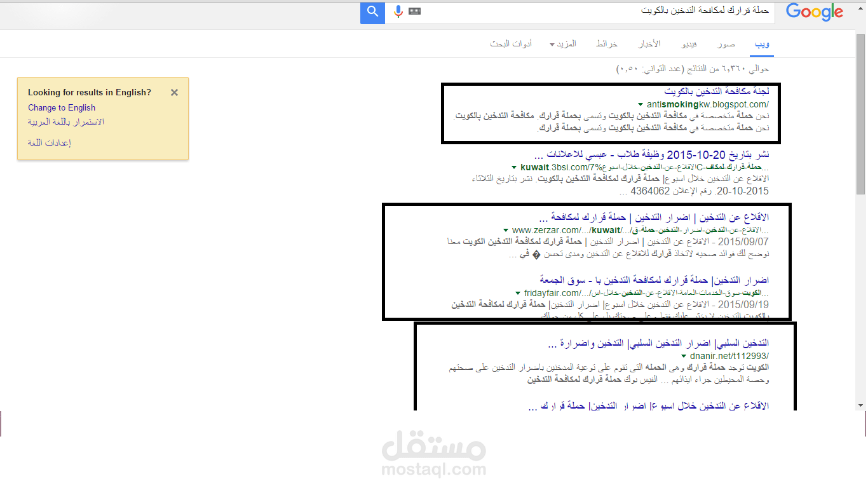The image size is (868, 488).
Task: Click الاستمرار باللغة العربية link
Action: pyautogui.click(x=66, y=121)
